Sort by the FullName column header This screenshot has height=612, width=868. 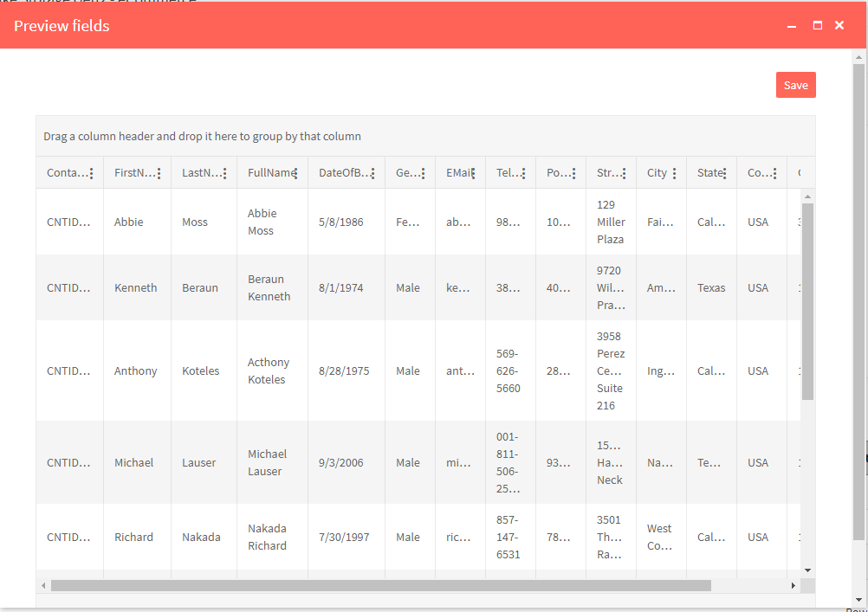pyautogui.click(x=267, y=173)
